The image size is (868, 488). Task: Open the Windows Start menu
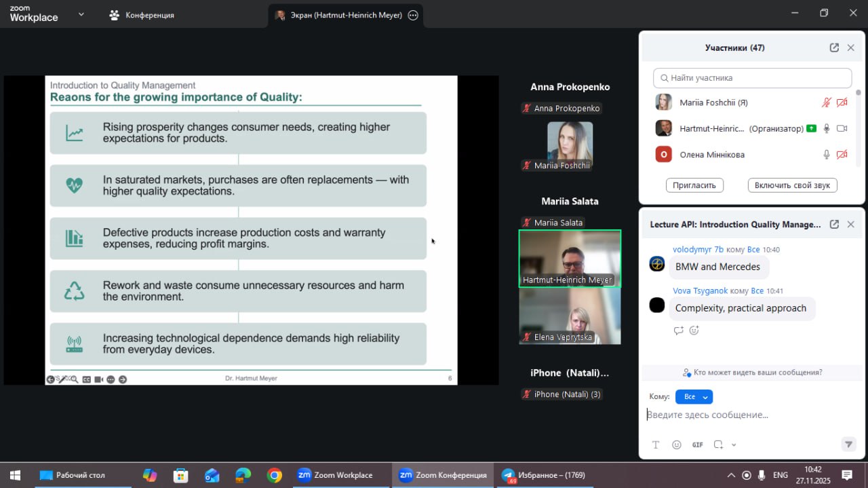(15, 475)
